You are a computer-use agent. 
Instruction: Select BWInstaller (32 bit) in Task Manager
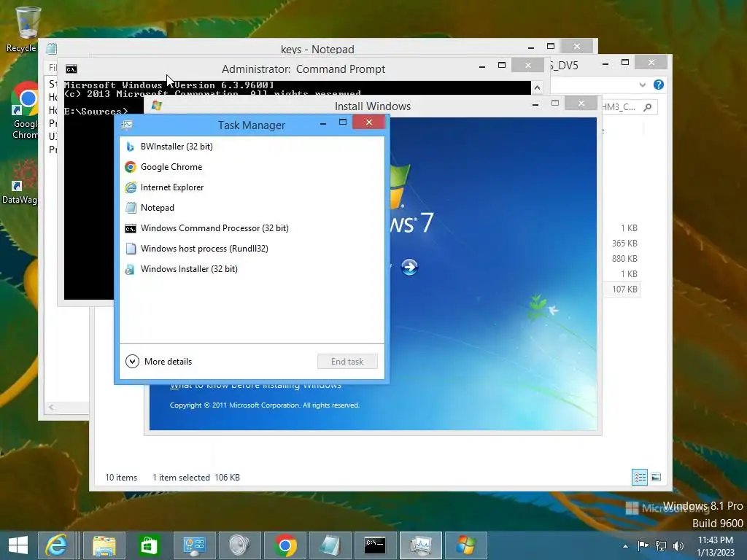point(252,147)
